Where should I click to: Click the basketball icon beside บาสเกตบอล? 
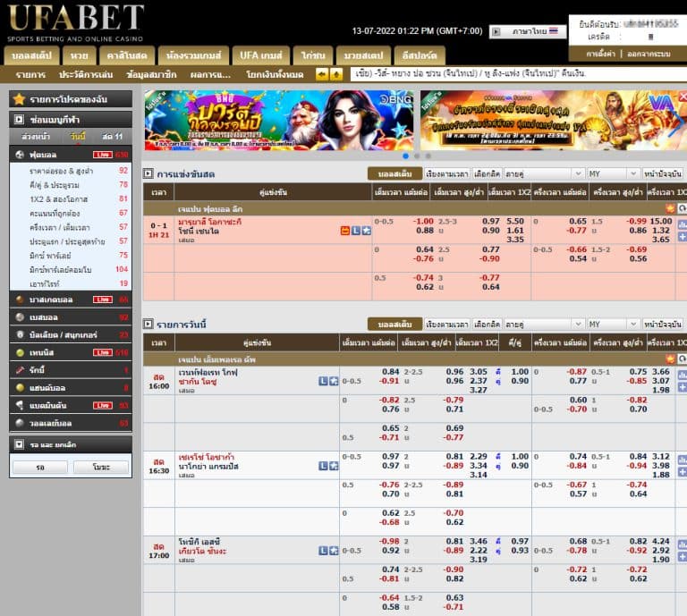click(x=20, y=300)
